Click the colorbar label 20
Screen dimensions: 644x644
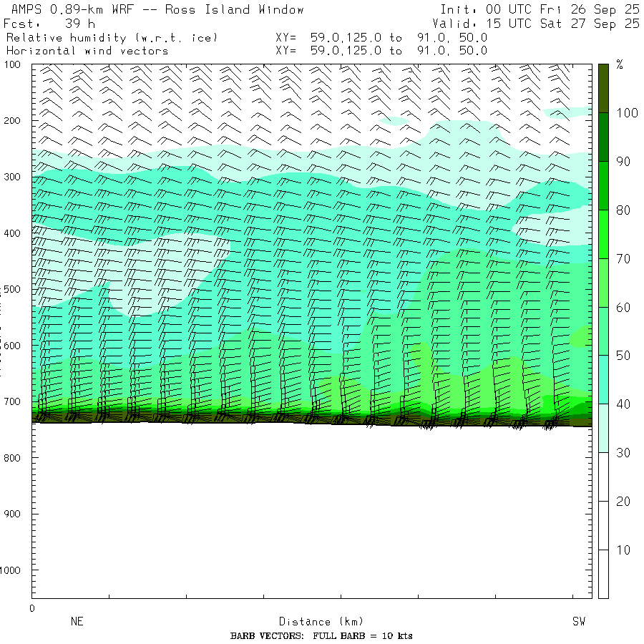coord(623,501)
